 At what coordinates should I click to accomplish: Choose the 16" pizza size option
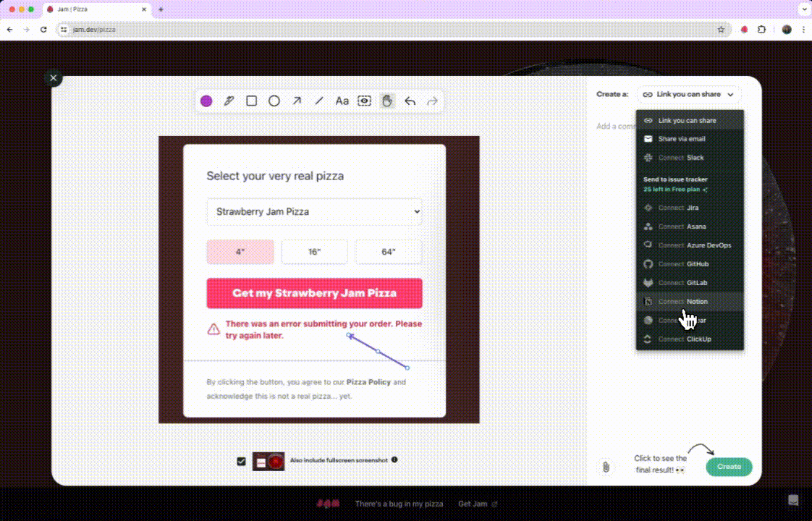click(x=314, y=252)
